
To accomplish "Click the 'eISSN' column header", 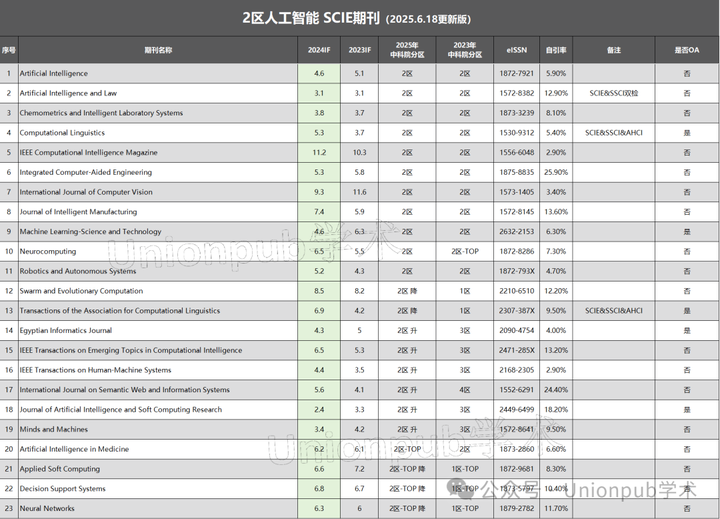I will pyautogui.click(x=517, y=50).
